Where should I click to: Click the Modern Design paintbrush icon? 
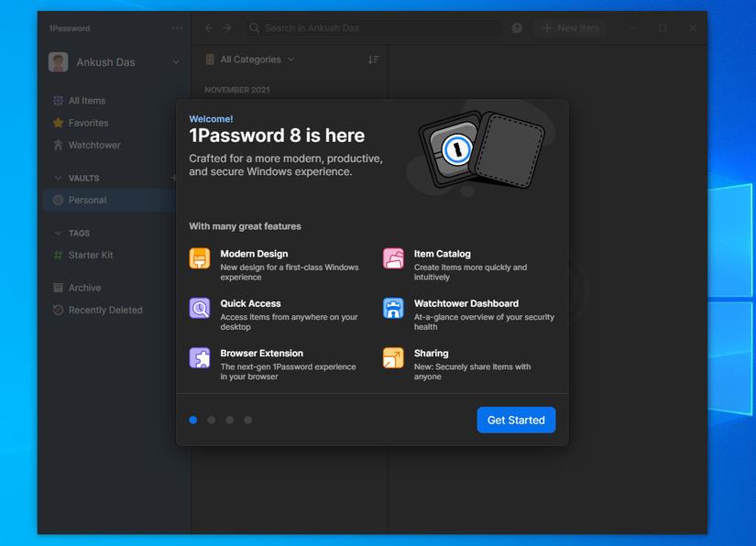(x=200, y=258)
